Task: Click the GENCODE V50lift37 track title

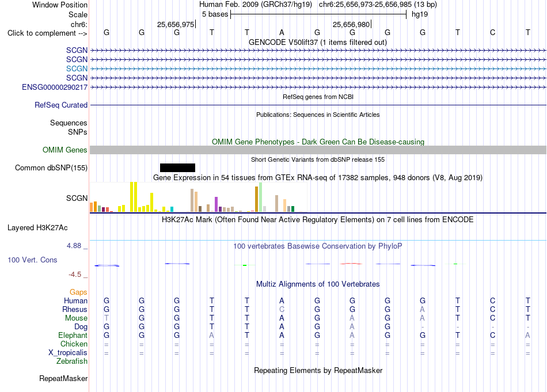Action: pos(317,42)
